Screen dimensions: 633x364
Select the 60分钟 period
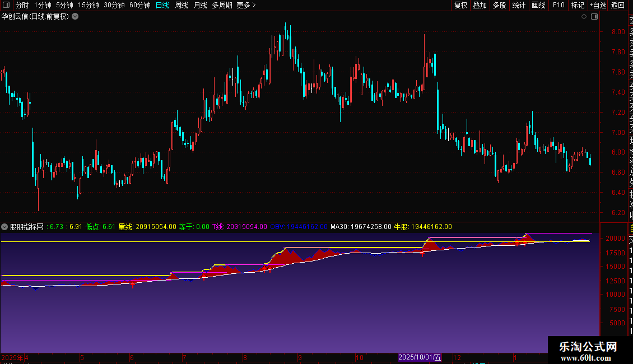coord(140,5)
